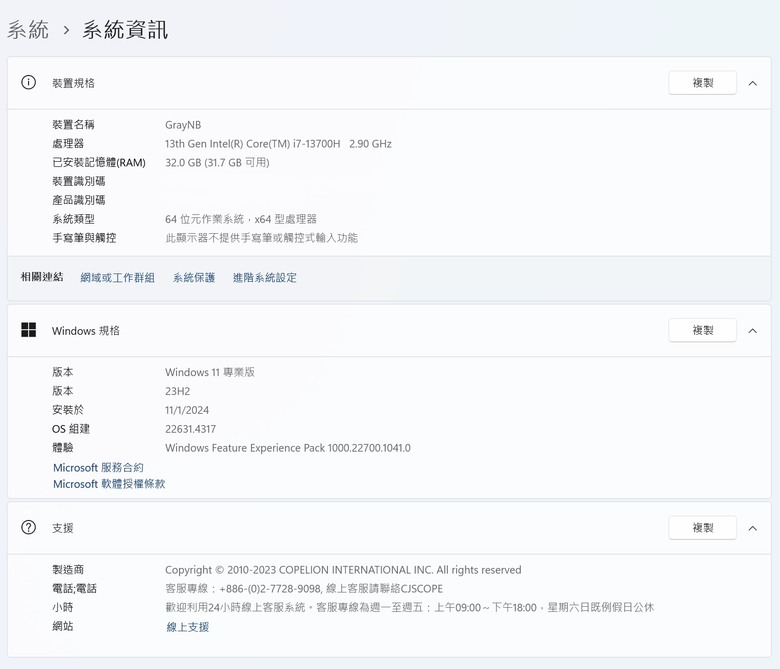Screen dimensions: 780x669
Task: Select Windows Feature Experience Pack text
Action: coord(288,448)
